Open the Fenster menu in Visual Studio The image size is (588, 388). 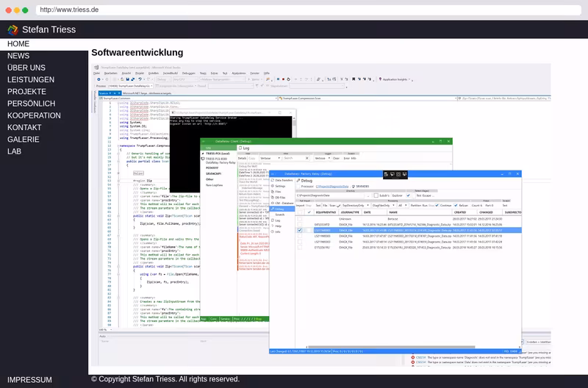tap(254, 73)
